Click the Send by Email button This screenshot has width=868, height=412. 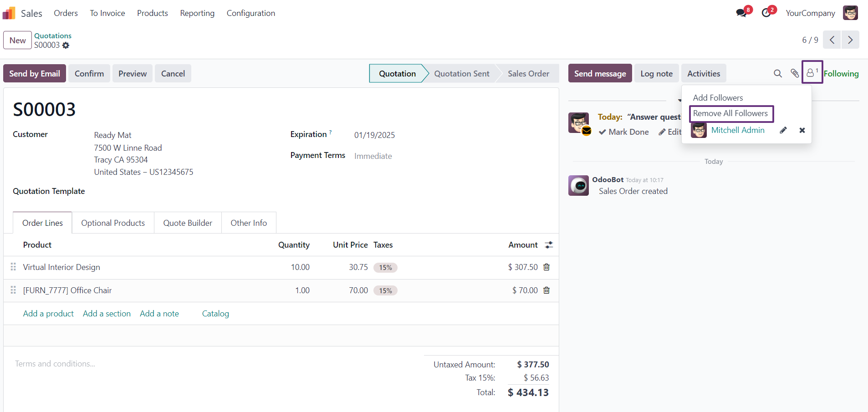point(35,73)
